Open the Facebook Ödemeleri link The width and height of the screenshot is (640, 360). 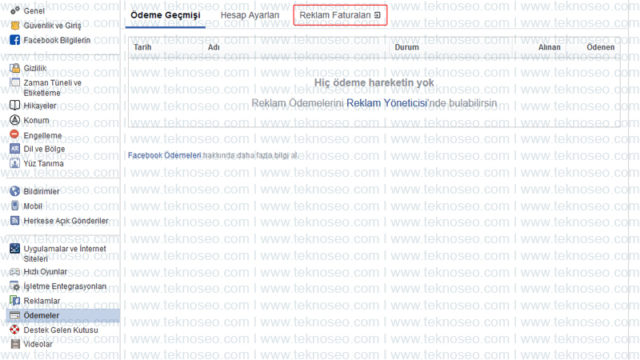pos(164,155)
